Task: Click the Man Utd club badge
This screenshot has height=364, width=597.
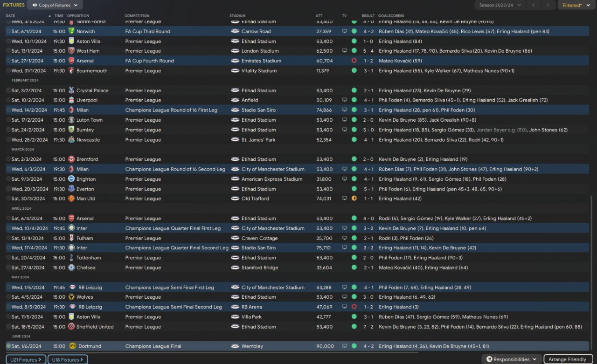Action: coord(71,199)
